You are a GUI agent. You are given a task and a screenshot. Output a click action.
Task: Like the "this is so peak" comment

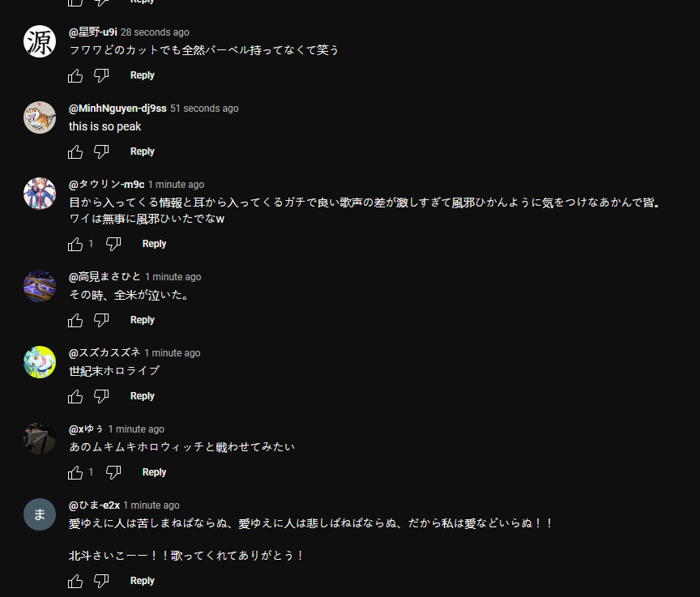tap(75, 151)
